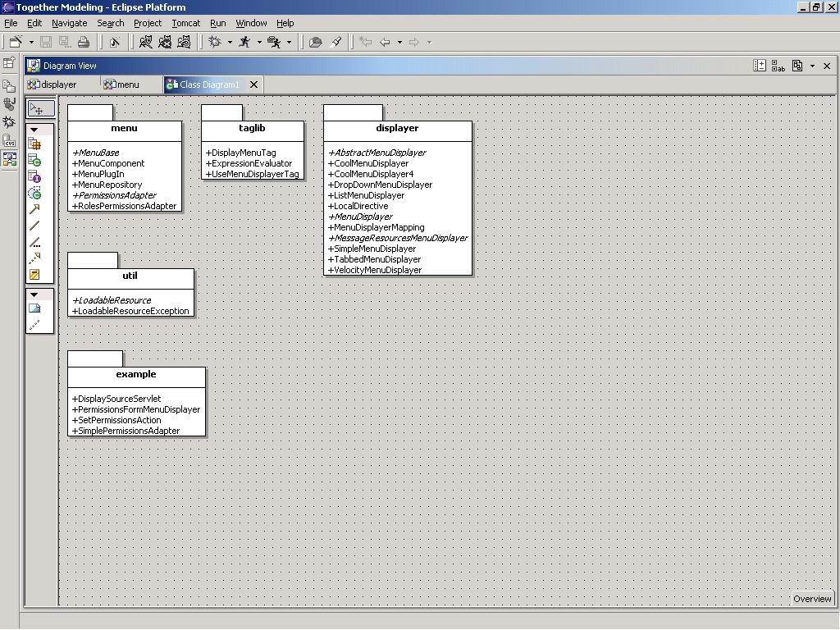Screen dimensions: 840x630
Task: Select the Note Link dashed tool
Action: coord(34,325)
